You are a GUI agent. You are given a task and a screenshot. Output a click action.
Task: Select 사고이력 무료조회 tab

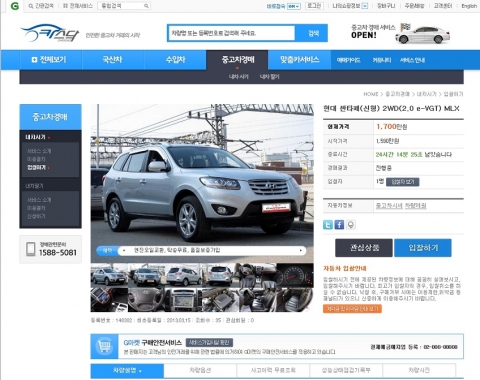pos(273,370)
